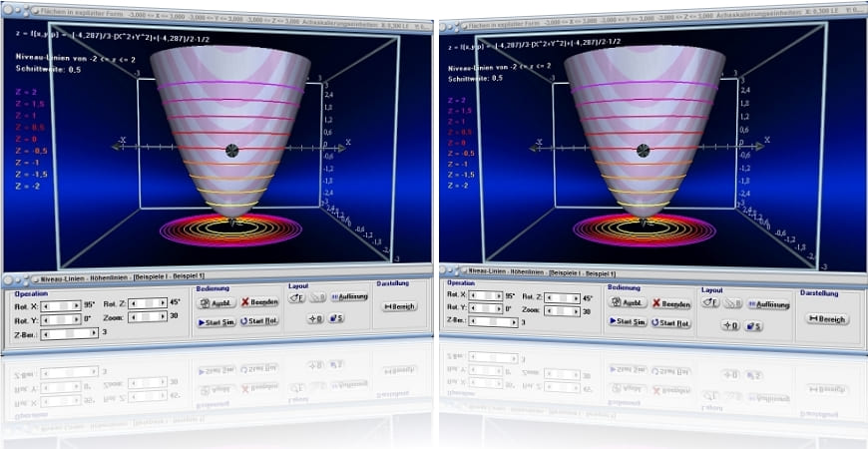
Task: Click Zoom left arrow, left window
Action: tap(132, 316)
